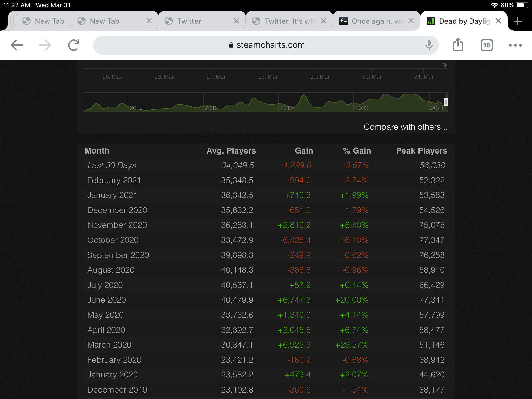Tap the 'Avg. Players' column header
This screenshot has height=399, width=532.
(x=231, y=151)
